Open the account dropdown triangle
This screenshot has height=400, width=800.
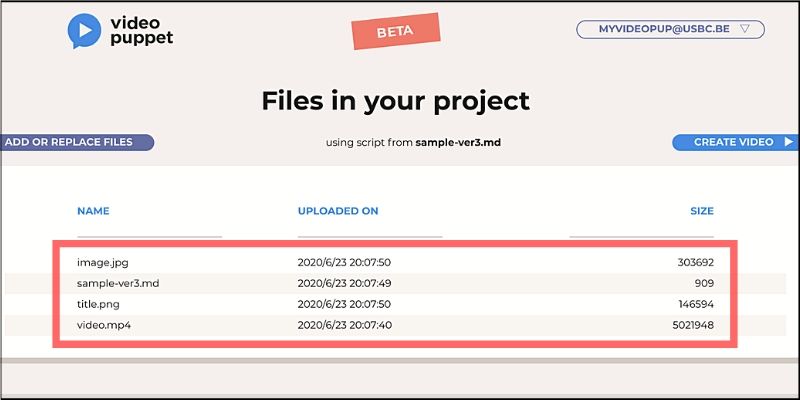744,29
